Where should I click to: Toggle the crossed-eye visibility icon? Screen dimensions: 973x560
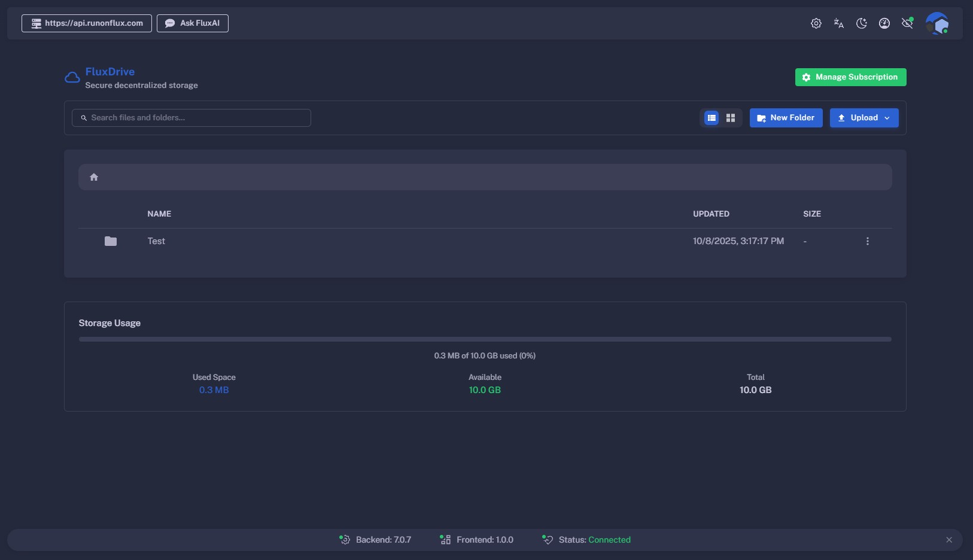point(907,23)
